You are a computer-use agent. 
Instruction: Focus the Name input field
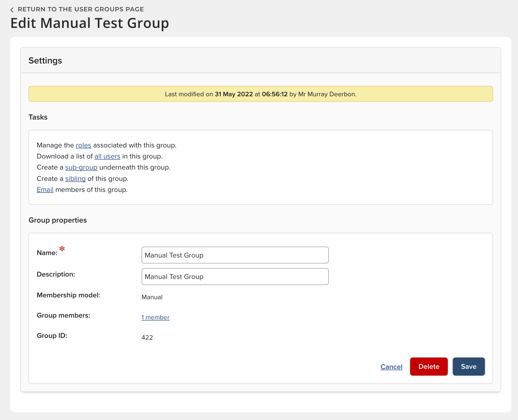pyautogui.click(x=235, y=255)
